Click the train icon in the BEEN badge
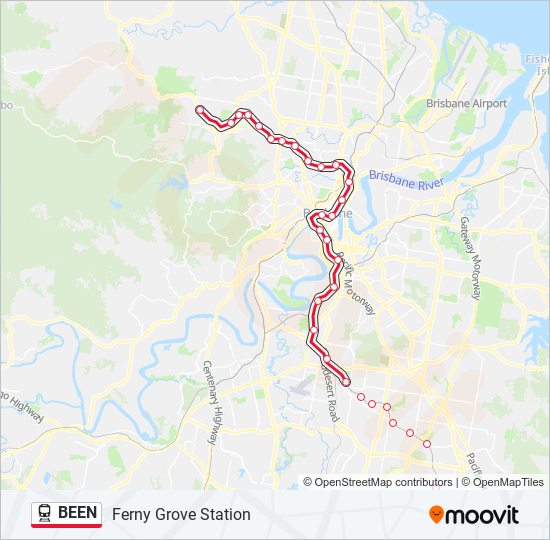Screen dimensions: 550x540 [45, 513]
